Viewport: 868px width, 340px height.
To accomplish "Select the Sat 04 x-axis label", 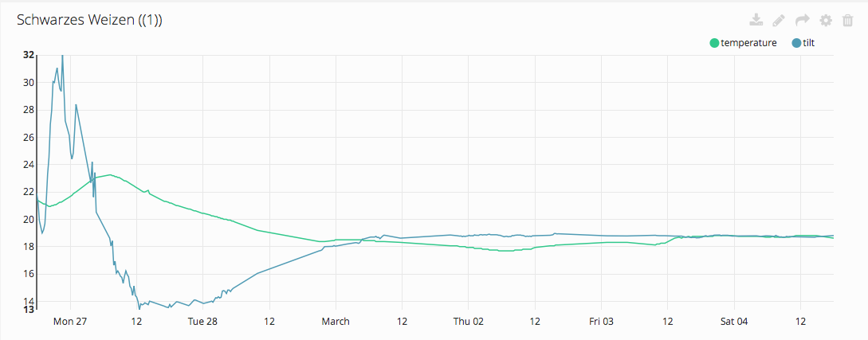I will click(x=734, y=322).
